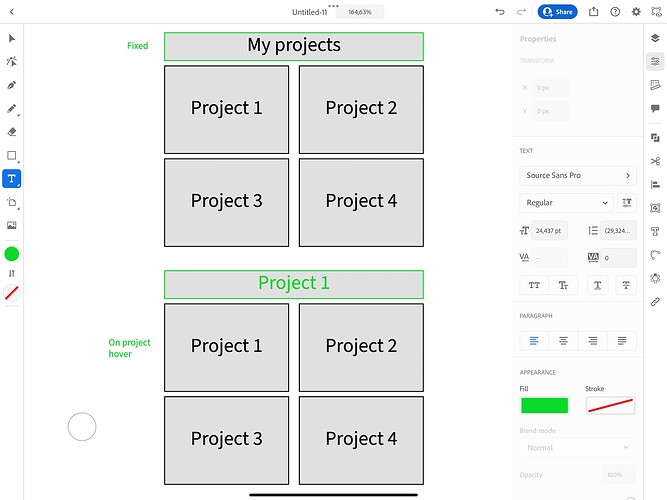Pick the Pencil tool in left toolbar

[x=12, y=108]
